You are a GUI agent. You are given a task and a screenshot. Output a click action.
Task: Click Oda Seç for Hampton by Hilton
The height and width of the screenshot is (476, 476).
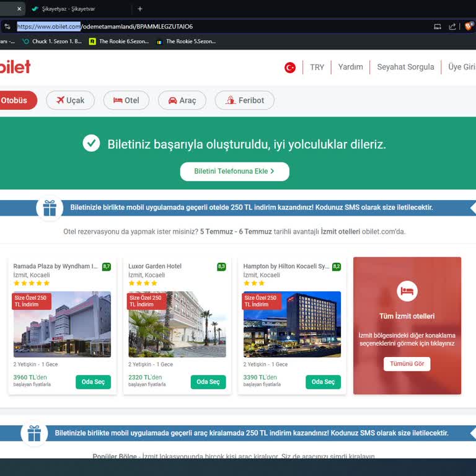pyautogui.click(x=324, y=382)
